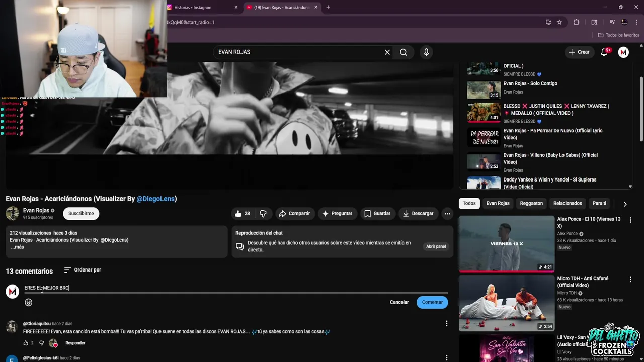Viewport: 644px width, 362px height.
Task: Dislike the video with thumbs down
Action: 263,214
